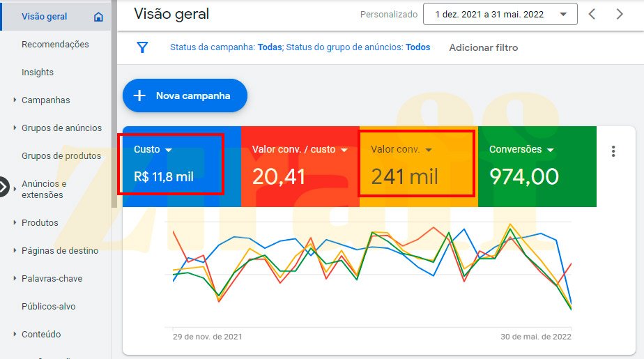Open the Valor conv. / custo metric dropdown
Image resolution: width=644 pixels, height=359 pixels.
point(344,150)
